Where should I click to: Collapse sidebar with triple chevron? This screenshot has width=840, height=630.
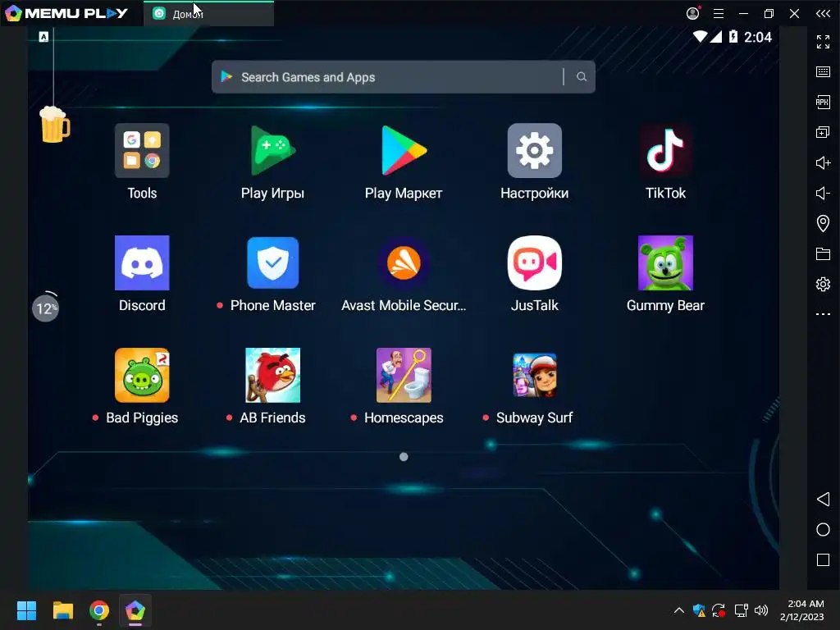point(823,13)
